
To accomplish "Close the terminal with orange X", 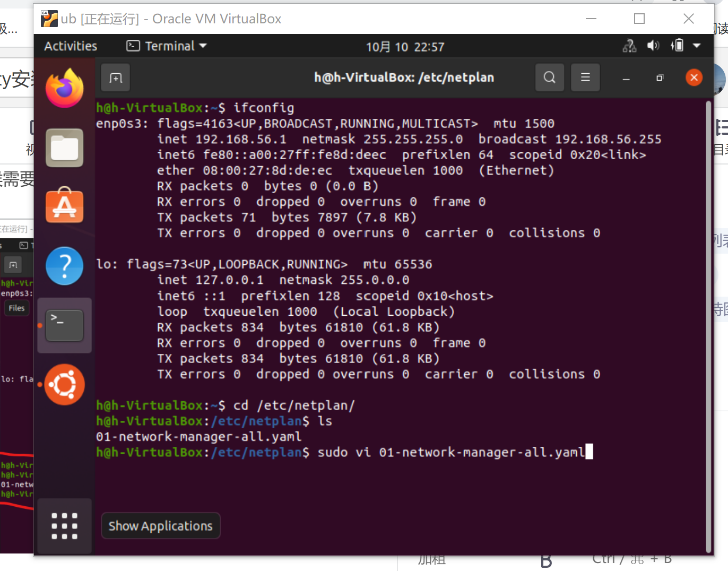I will pyautogui.click(x=694, y=77).
